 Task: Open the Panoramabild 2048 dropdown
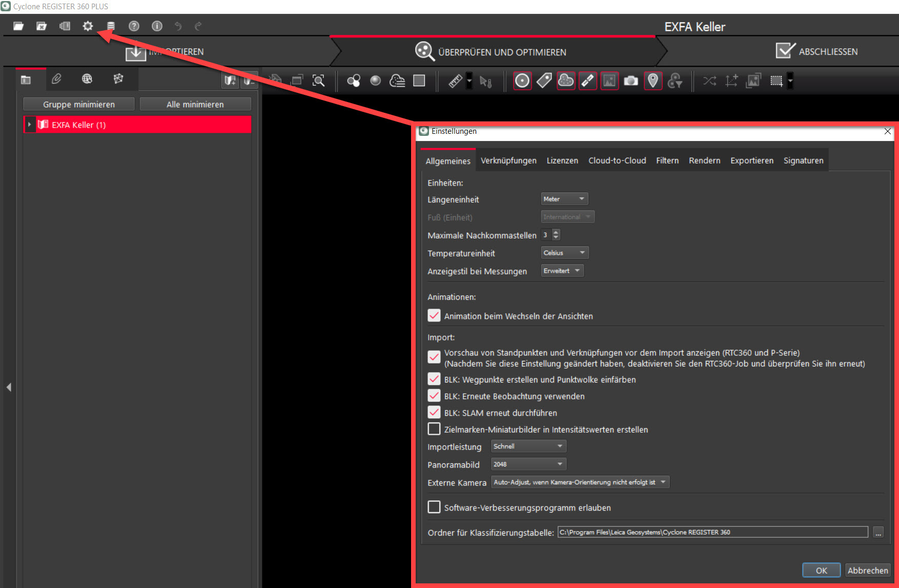click(x=528, y=464)
